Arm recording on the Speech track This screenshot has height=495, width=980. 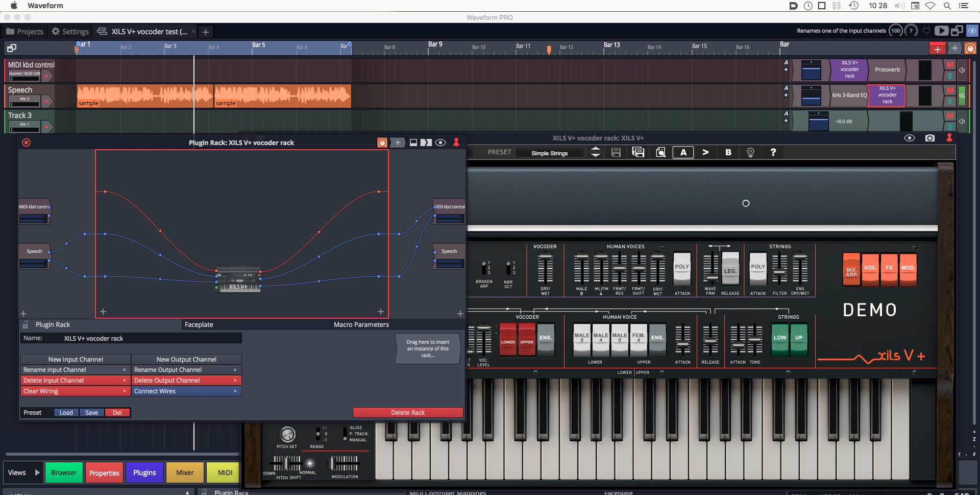(46, 101)
